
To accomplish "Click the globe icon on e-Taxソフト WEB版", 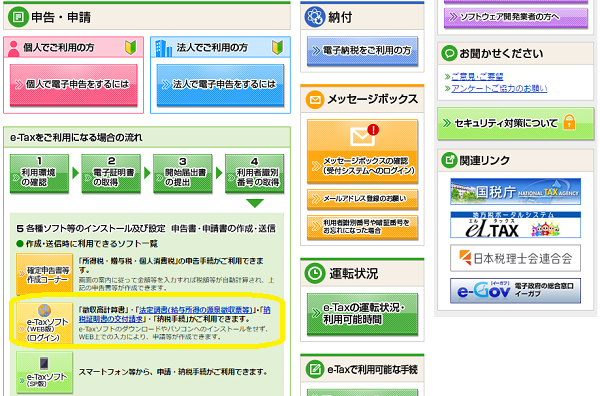I will tap(44, 311).
